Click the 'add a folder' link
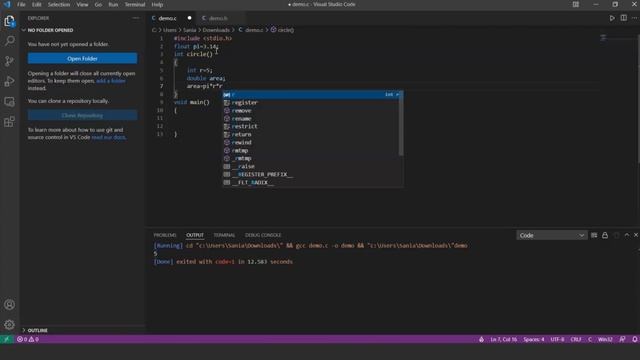640x360 pixels. 111,81
